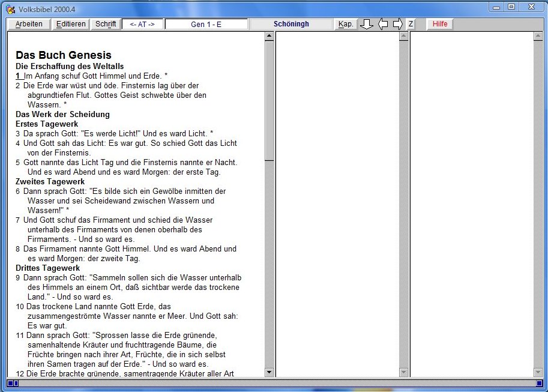This screenshot has height=392, width=548.
Task: Open the Editieren menu
Action: click(x=71, y=24)
